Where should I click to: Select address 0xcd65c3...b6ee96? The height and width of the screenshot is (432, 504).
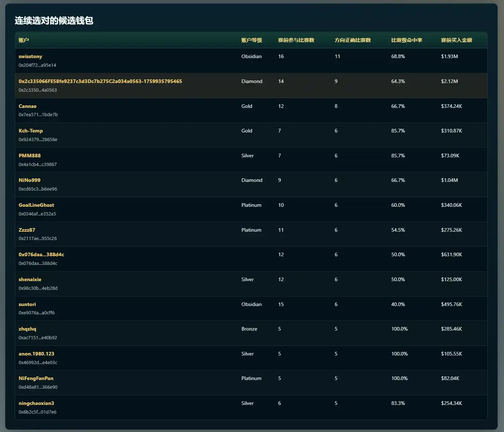pyautogui.click(x=38, y=189)
